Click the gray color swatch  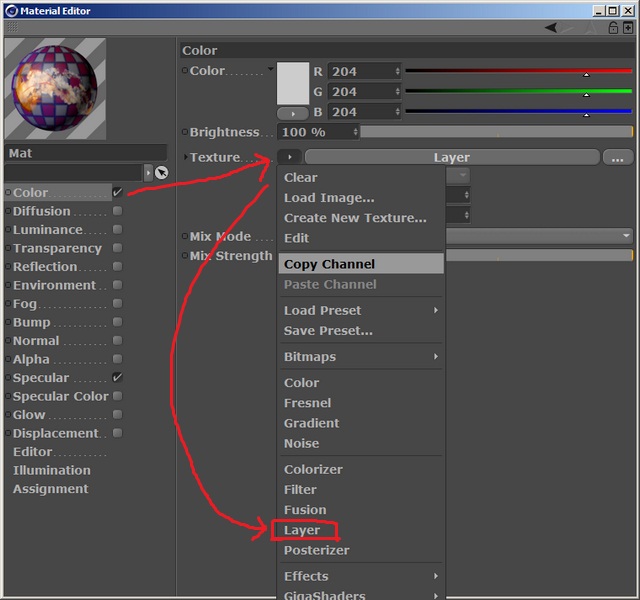click(293, 83)
